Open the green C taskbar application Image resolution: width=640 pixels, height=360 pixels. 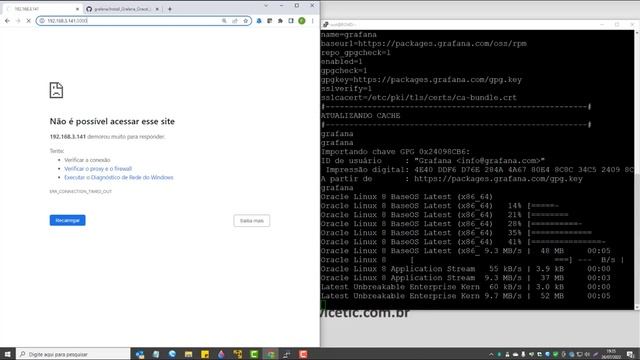[254, 354]
